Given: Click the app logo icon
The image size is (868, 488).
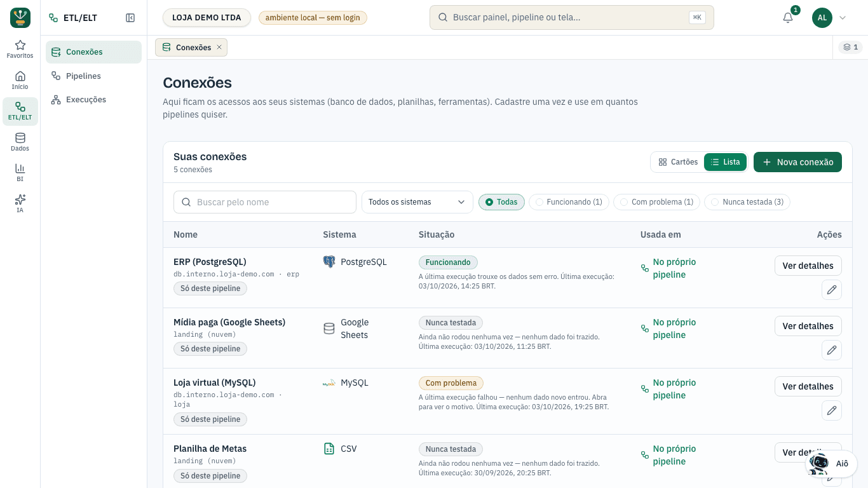Looking at the screenshot, I should click(20, 18).
